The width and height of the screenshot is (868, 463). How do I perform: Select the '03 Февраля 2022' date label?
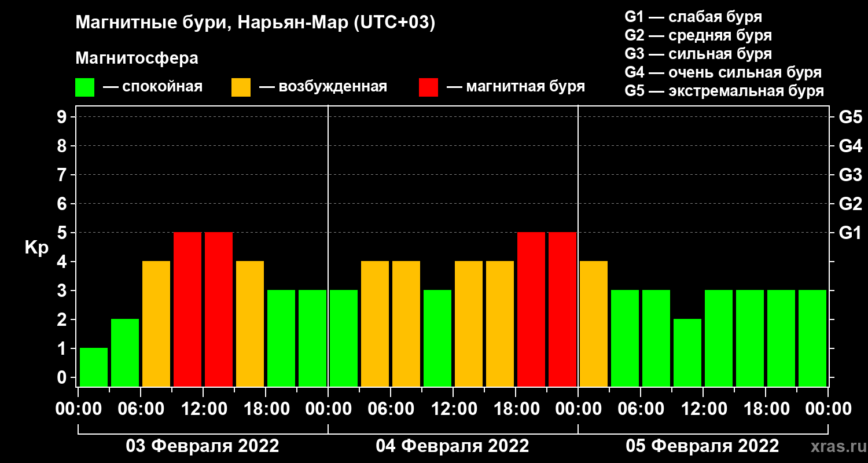click(203, 446)
